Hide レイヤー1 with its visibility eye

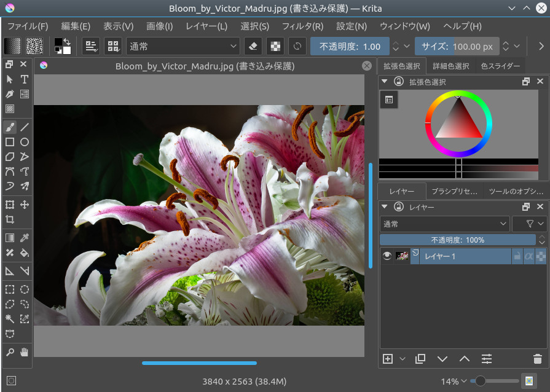387,256
